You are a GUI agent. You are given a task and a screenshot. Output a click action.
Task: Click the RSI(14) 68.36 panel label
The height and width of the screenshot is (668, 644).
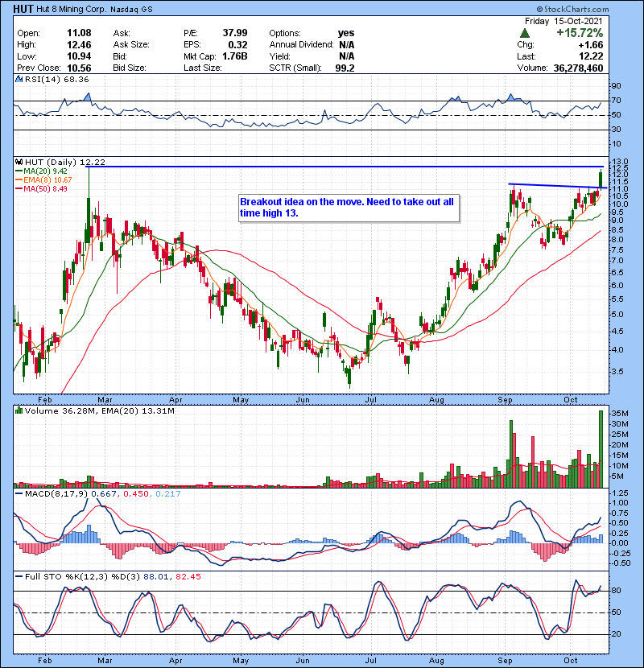tap(56, 79)
